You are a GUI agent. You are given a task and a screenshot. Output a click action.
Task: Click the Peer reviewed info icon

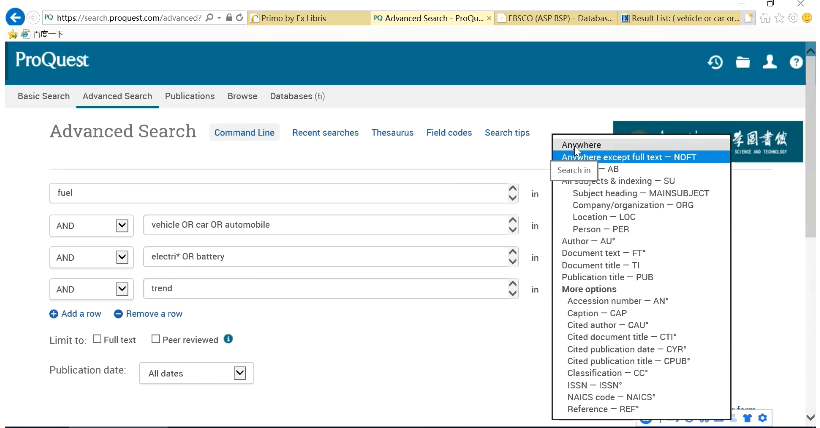[228, 339]
